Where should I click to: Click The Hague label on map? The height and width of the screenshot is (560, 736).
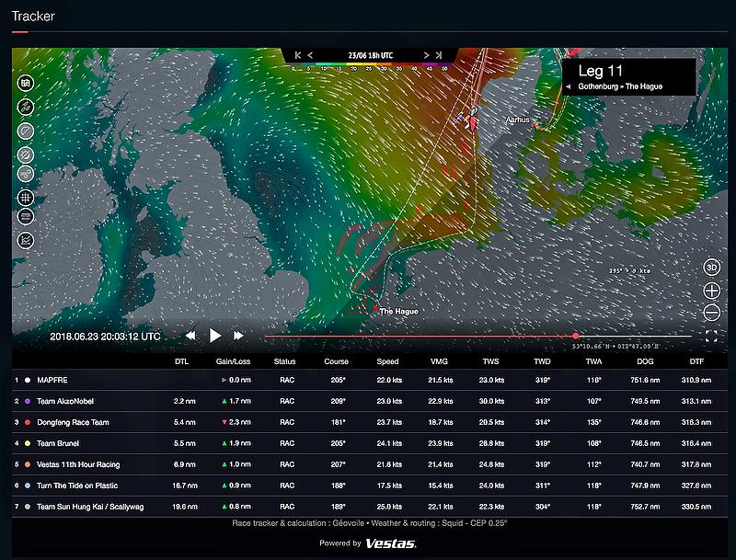coord(398,312)
